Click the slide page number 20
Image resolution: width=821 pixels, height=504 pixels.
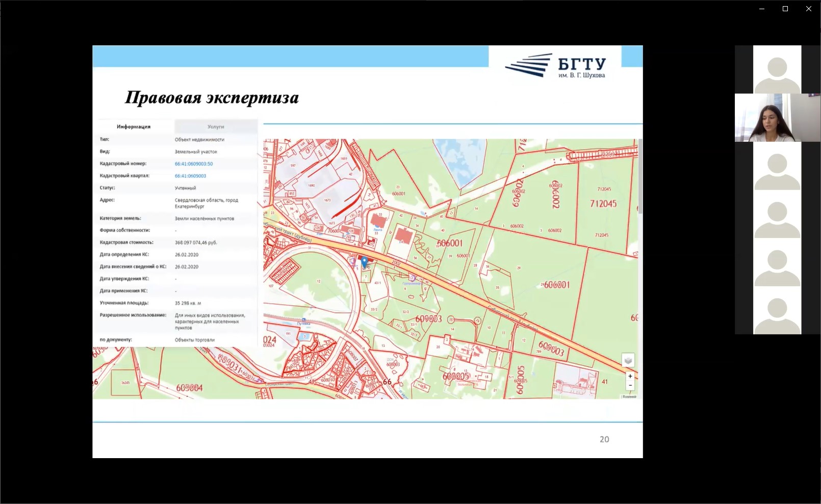click(x=604, y=439)
